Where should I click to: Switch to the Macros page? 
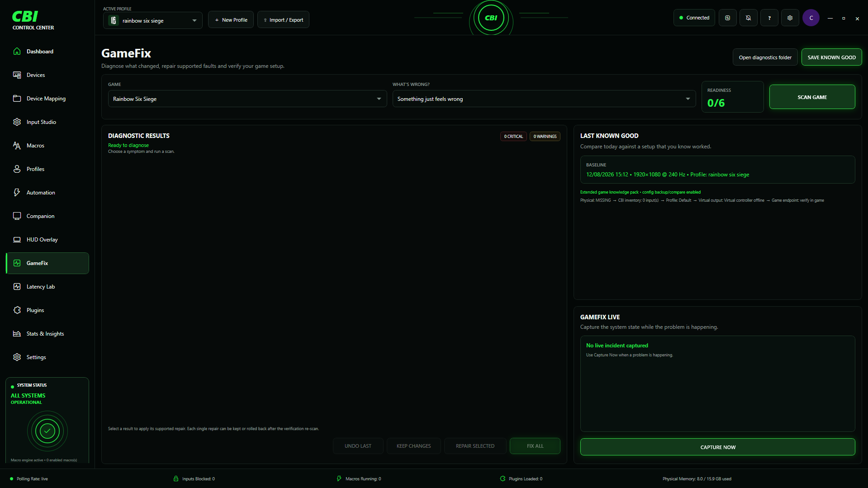pyautogui.click(x=47, y=146)
